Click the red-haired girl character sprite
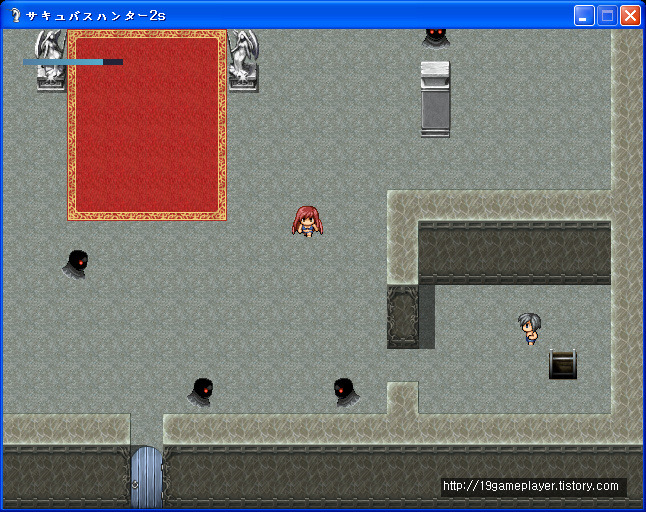Viewport: 646px width, 512px height. pos(307,222)
